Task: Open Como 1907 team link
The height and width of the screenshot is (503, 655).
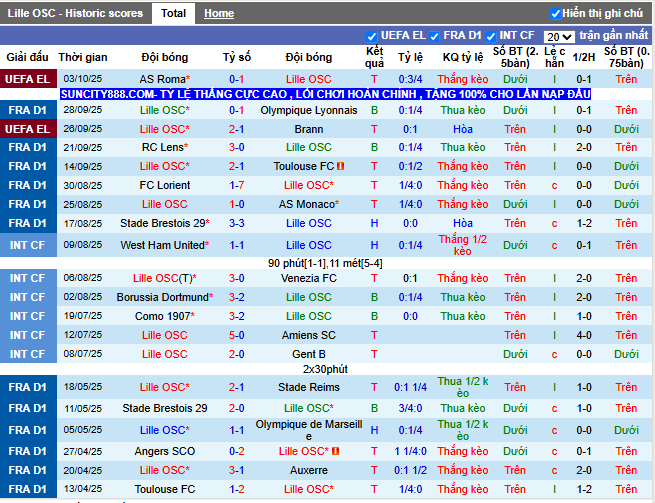Action: [x=162, y=316]
